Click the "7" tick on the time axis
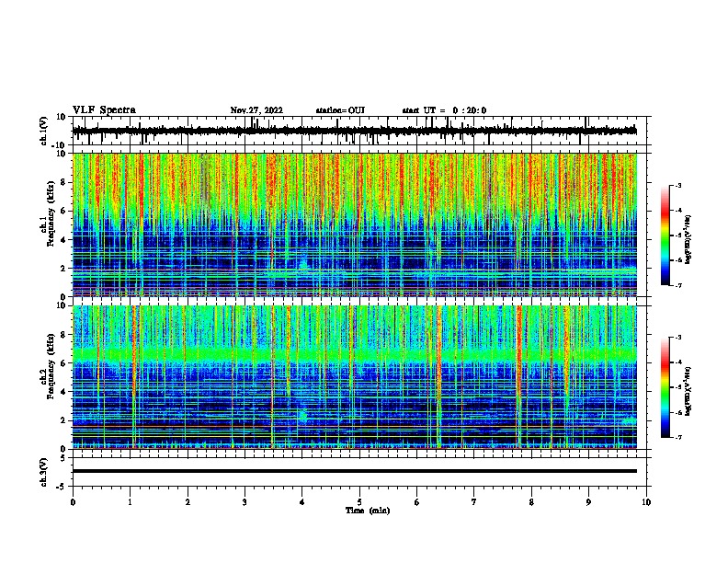The height and width of the screenshot is (563, 728). [x=474, y=502]
